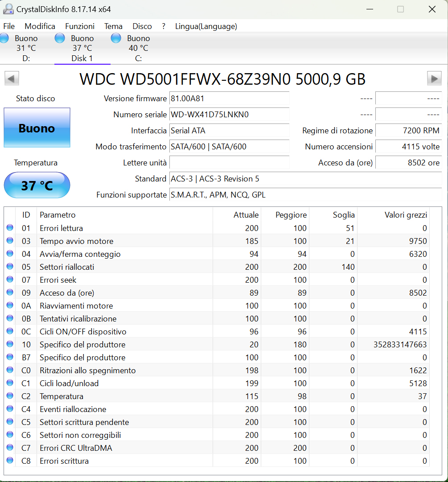Click status orb of Errori seek row

click(10, 279)
